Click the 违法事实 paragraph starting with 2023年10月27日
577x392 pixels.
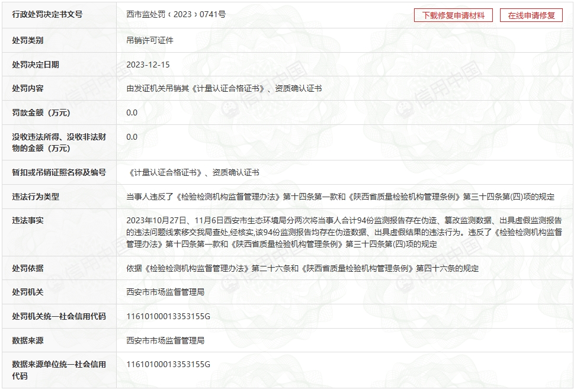pyautogui.click(x=344, y=232)
